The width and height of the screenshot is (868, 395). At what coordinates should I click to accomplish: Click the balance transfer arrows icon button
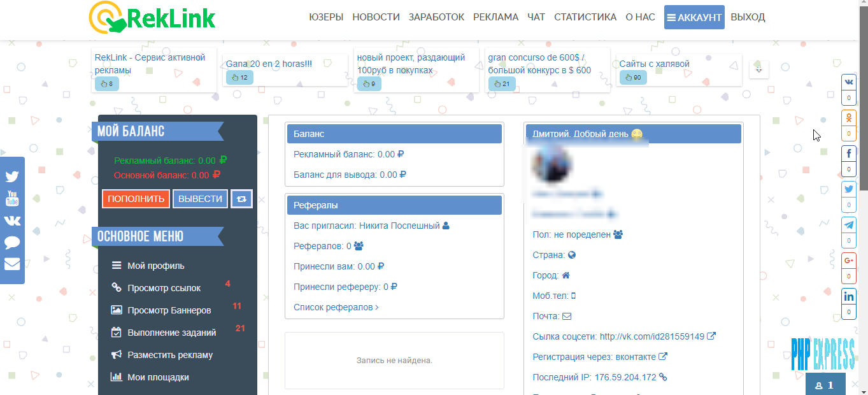(x=241, y=199)
